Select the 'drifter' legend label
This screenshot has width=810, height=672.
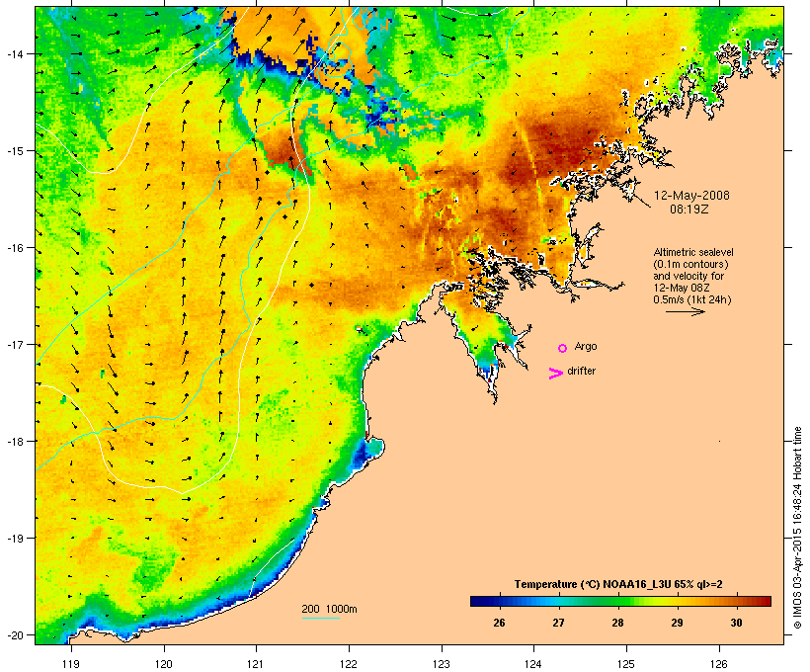click(x=581, y=371)
